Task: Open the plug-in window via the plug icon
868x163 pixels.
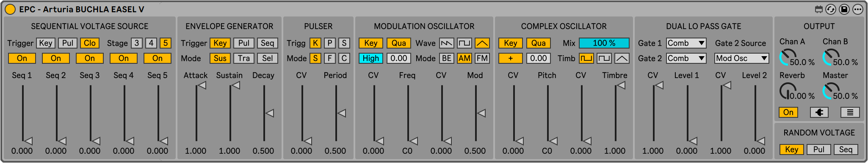Action: pyautogui.click(x=819, y=112)
